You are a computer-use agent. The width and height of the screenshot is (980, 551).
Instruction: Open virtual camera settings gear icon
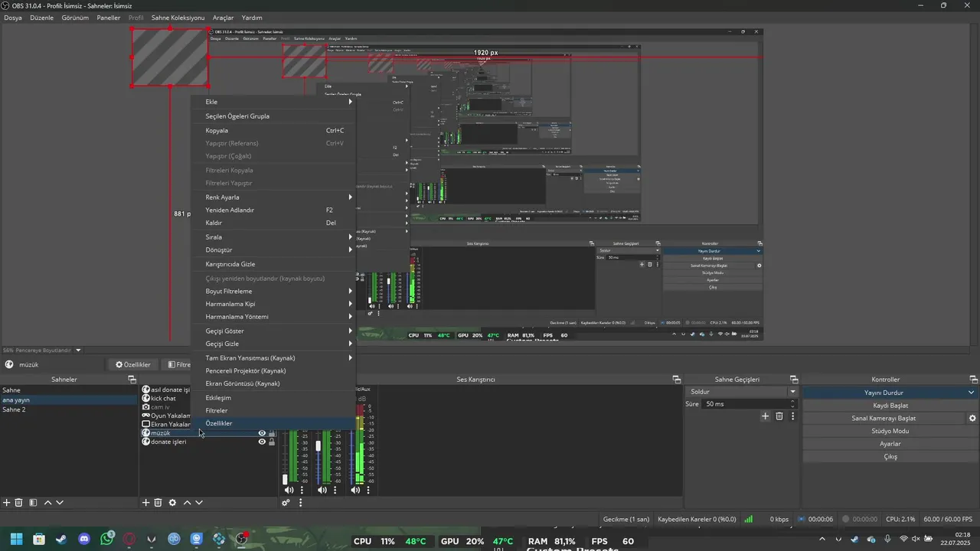[x=972, y=419]
